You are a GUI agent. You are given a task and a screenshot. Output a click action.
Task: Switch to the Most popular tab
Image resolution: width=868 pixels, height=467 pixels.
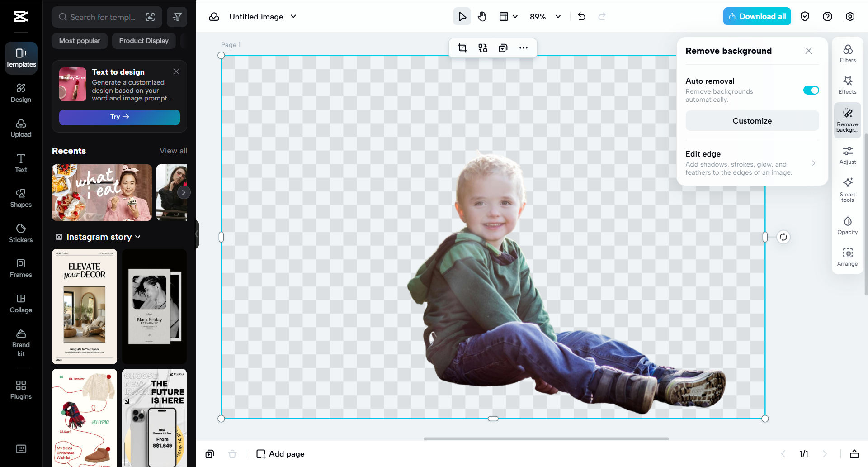point(79,41)
